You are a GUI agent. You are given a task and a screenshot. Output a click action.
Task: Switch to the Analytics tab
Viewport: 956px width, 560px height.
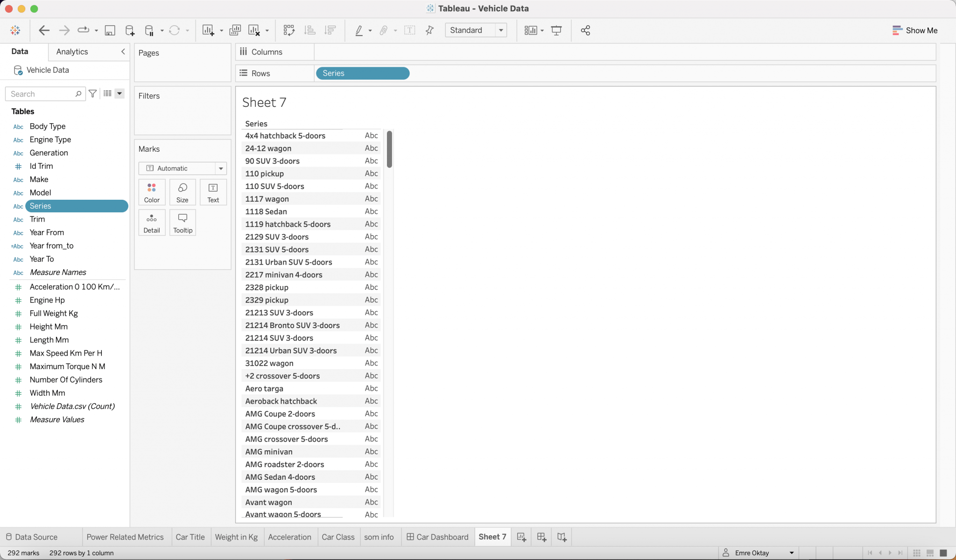coord(72,52)
